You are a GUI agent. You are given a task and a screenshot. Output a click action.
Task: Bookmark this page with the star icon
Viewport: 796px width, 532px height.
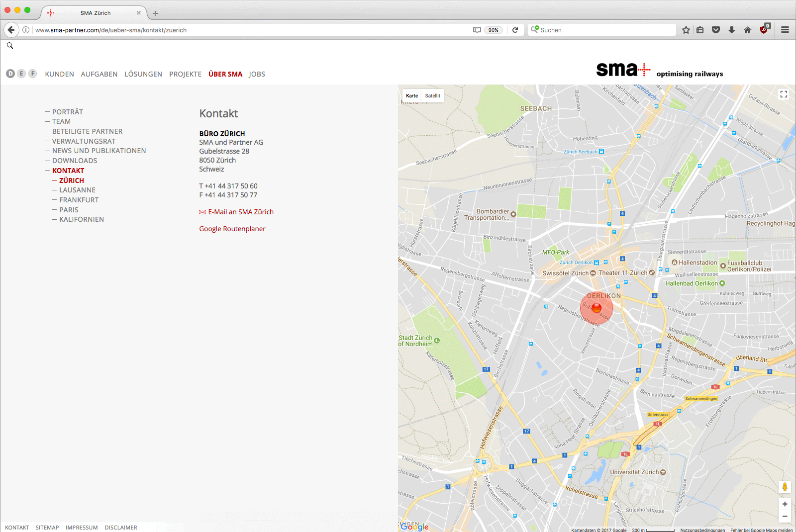(686, 30)
